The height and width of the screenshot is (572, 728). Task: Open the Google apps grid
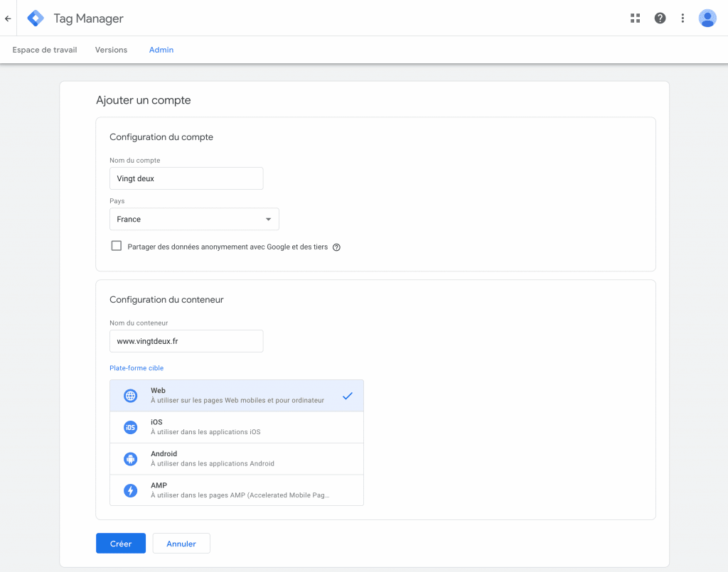pyautogui.click(x=636, y=18)
